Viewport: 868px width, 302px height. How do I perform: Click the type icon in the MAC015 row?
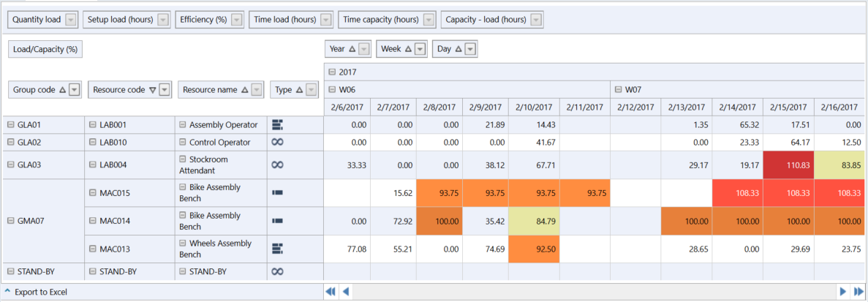point(277,192)
